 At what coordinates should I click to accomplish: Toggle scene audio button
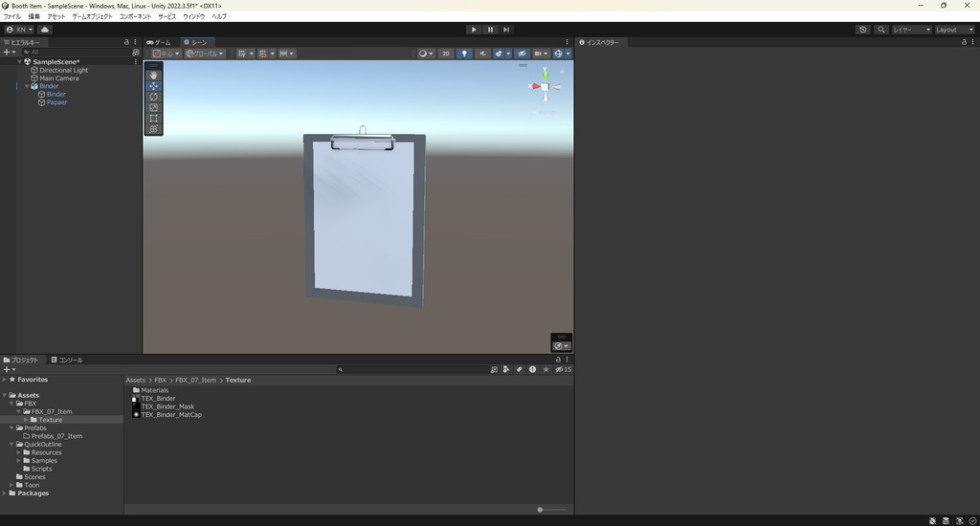482,54
